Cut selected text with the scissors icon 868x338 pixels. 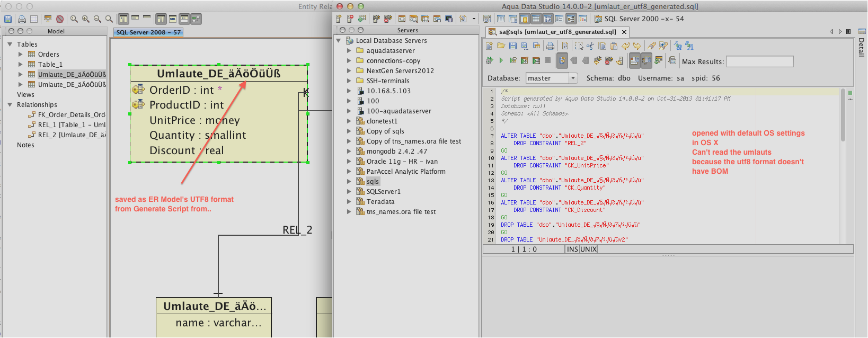590,46
